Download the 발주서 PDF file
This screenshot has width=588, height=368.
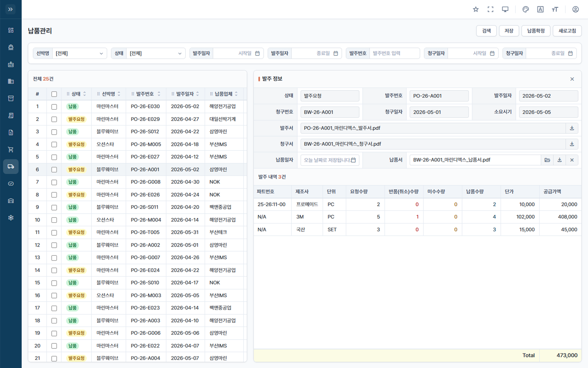[572, 128]
